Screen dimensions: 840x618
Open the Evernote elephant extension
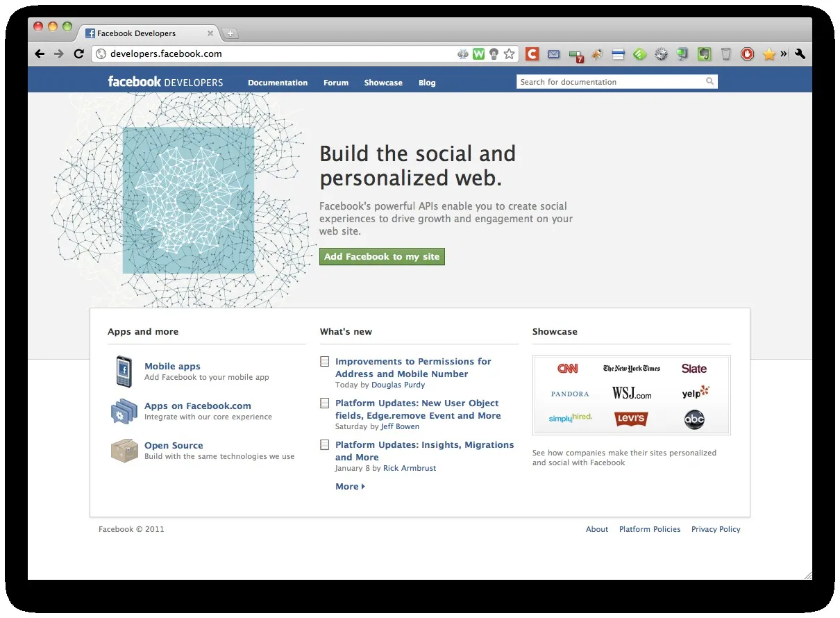(x=705, y=54)
